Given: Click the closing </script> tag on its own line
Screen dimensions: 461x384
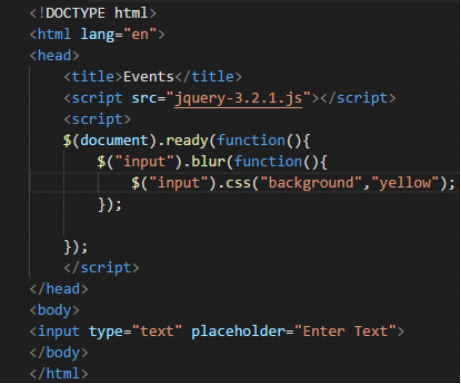Looking at the screenshot, I should [x=101, y=268].
